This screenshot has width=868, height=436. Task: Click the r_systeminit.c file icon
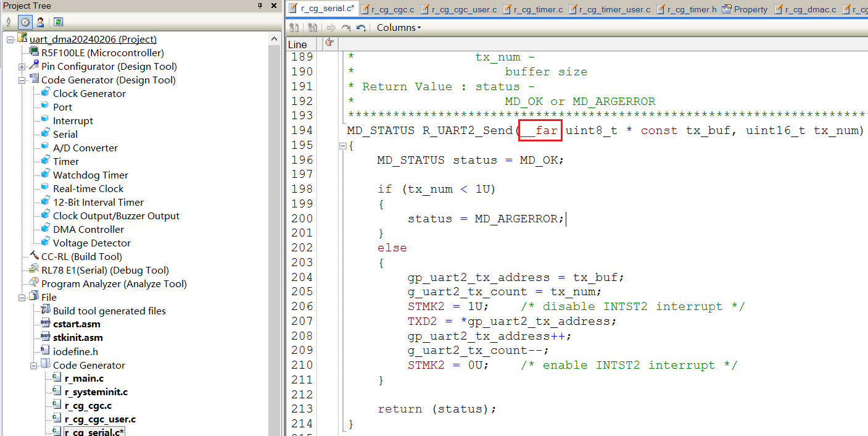coord(57,392)
